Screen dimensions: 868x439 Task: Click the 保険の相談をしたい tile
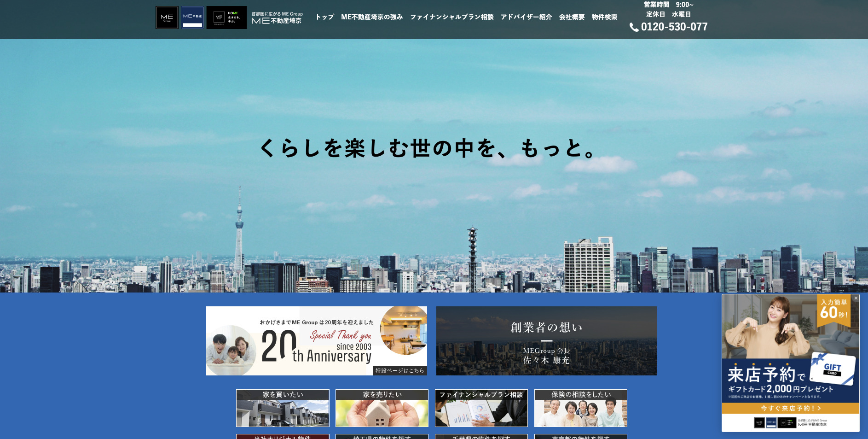click(x=580, y=408)
